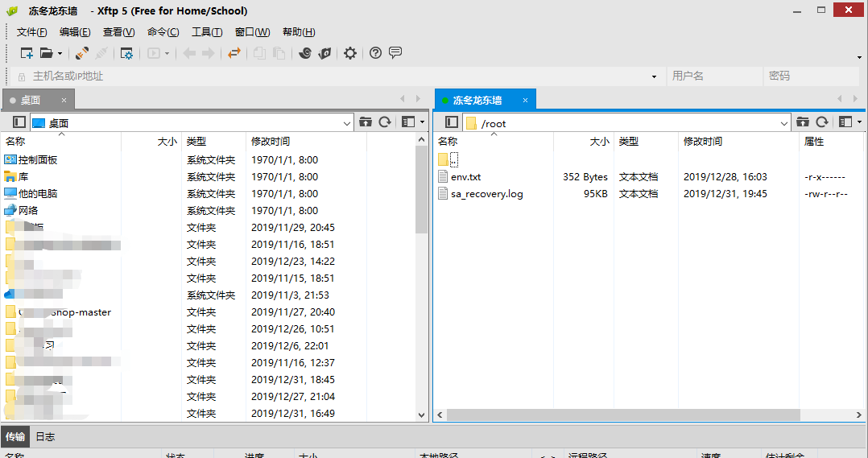This screenshot has height=458, width=868.
Task: Open the dropdown next to the terminal play icon
Action: pos(167,54)
